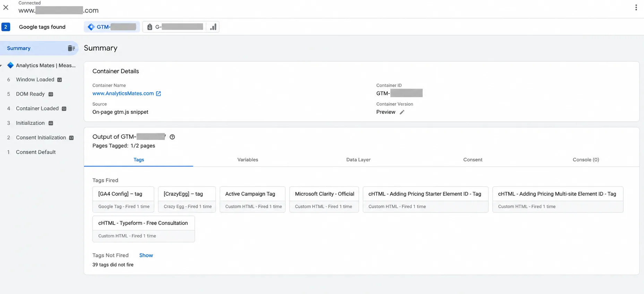This screenshot has width=644, height=294.
Task: Click the help icon next to Output of GTM
Action: click(172, 137)
